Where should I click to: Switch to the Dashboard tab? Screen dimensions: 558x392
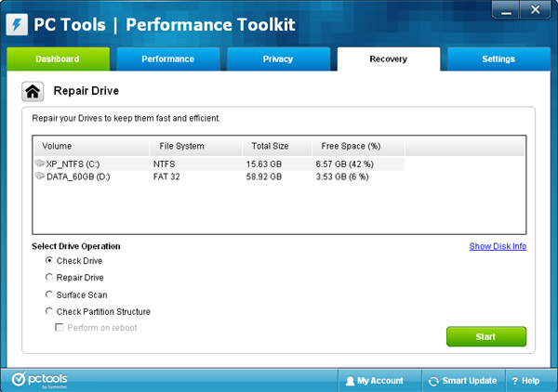click(x=58, y=59)
